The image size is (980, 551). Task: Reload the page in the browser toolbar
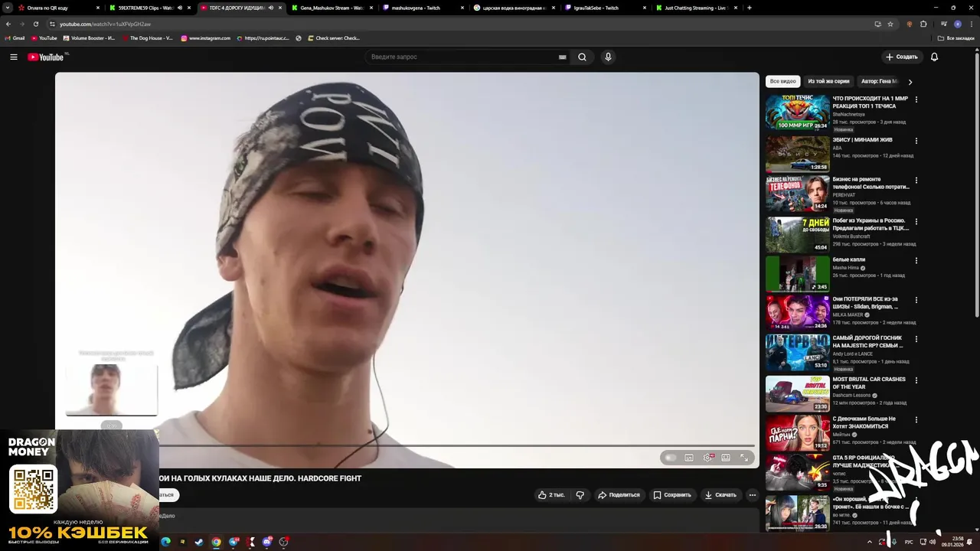pos(35,24)
